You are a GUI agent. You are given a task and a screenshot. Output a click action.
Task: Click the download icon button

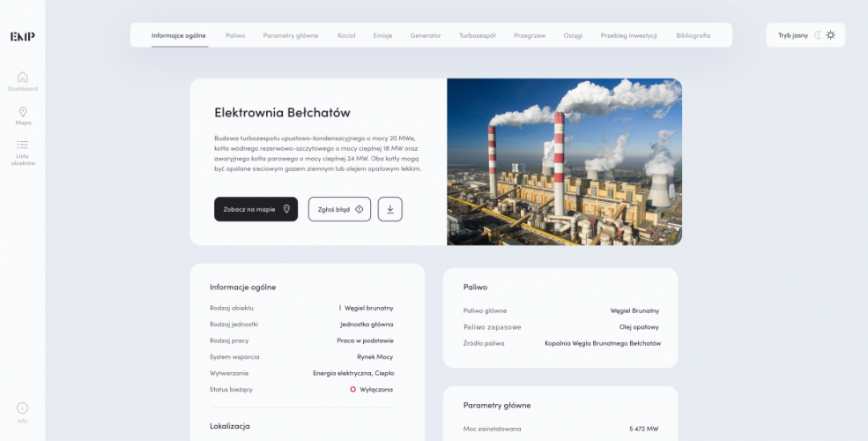click(390, 209)
